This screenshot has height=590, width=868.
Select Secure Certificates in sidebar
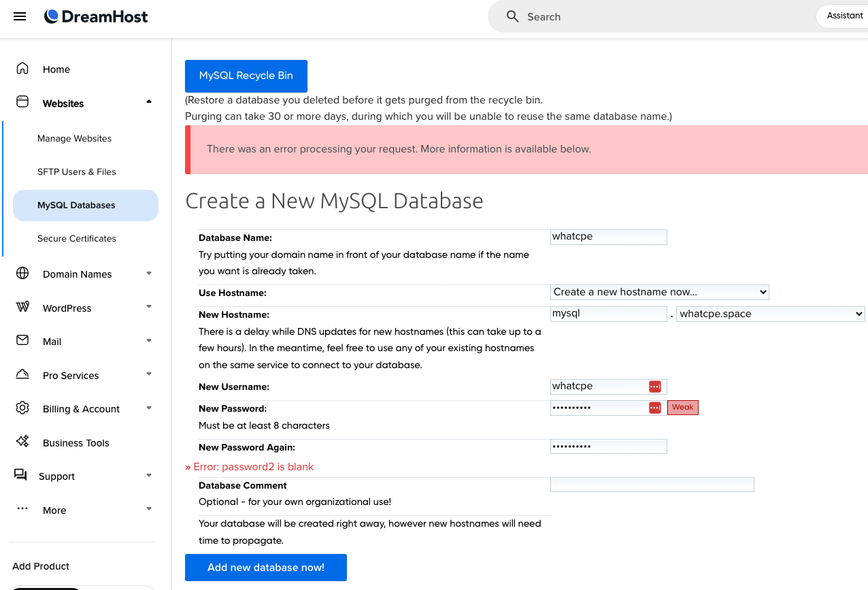point(77,238)
